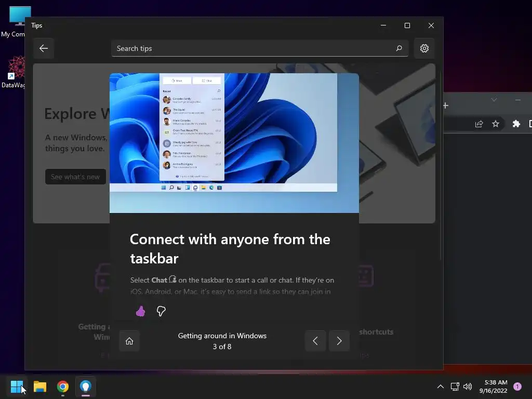
Task: Open browser extensions puzzle icon
Action: 516,124
